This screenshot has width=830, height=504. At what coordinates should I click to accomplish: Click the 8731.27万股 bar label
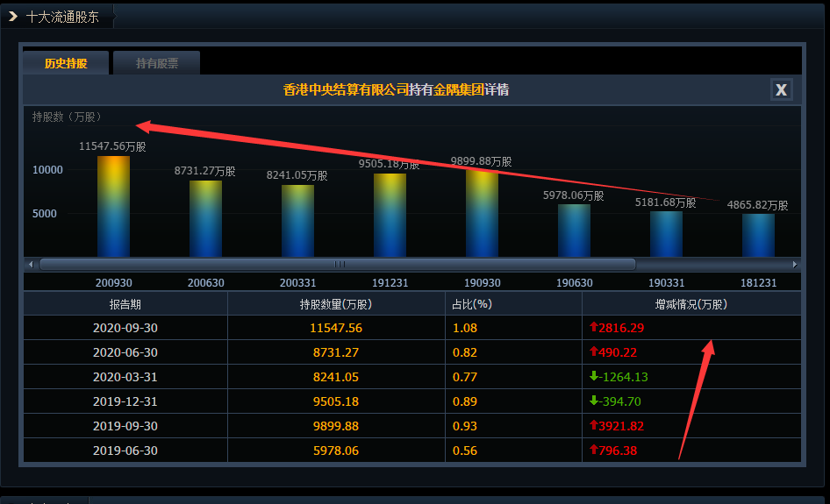pos(204,171)
